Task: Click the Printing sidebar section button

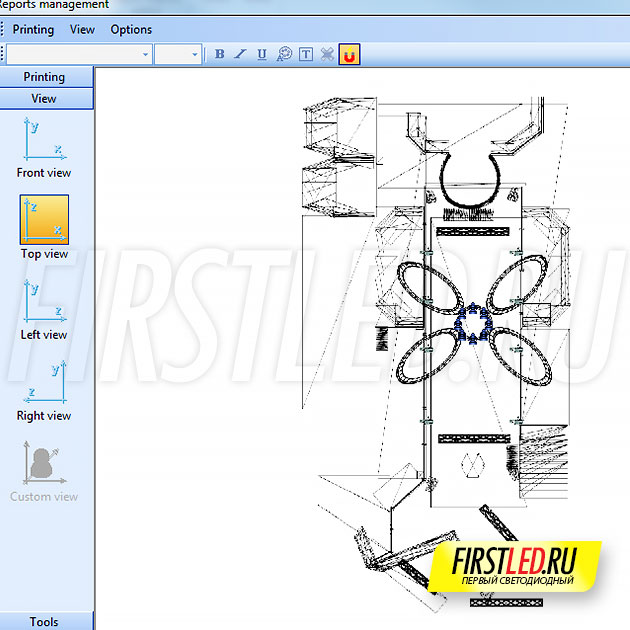Action: click(x=45, y=77)
